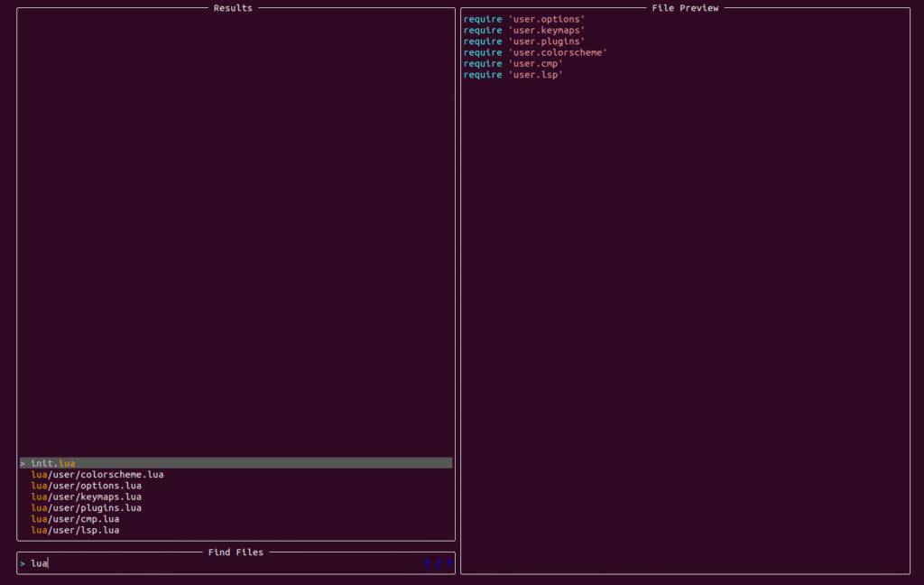This screenshot has height=585, width=924.
Task: Click the require 'user.cmp' preview line
Action: point(513,63)
